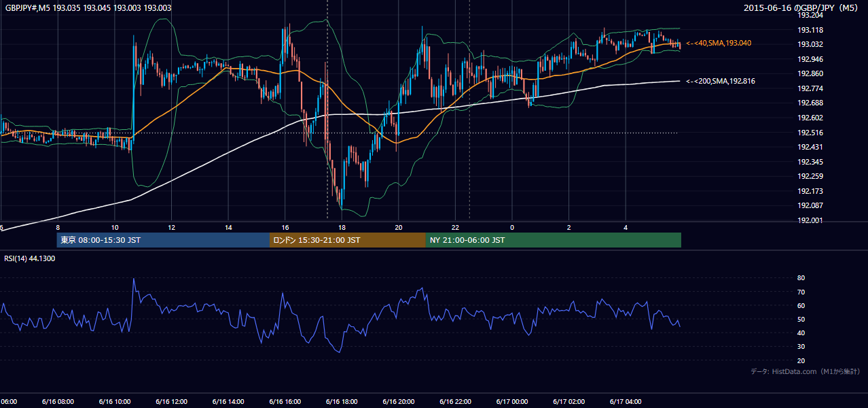Viewport: 868px width, 408px height.
Task: Click the RSI 40 level label
Action: pyautogui.click(x=801, y=333)
